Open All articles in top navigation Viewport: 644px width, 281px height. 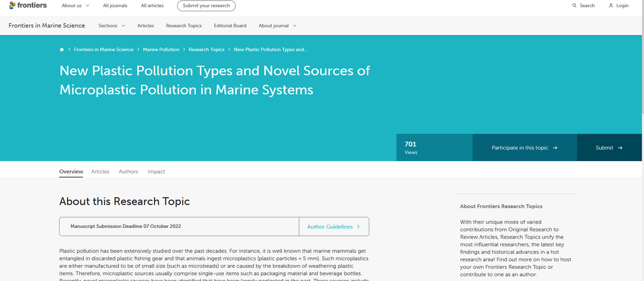152,6
